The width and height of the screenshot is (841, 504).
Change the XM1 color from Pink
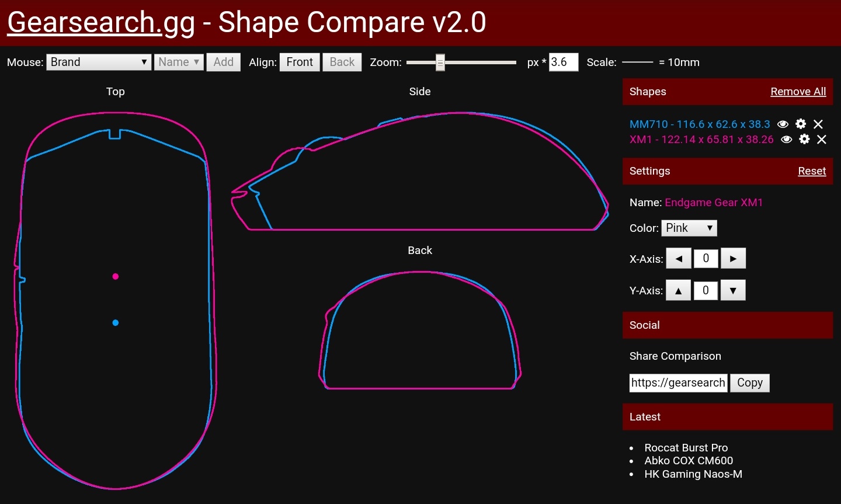[689, 228]
